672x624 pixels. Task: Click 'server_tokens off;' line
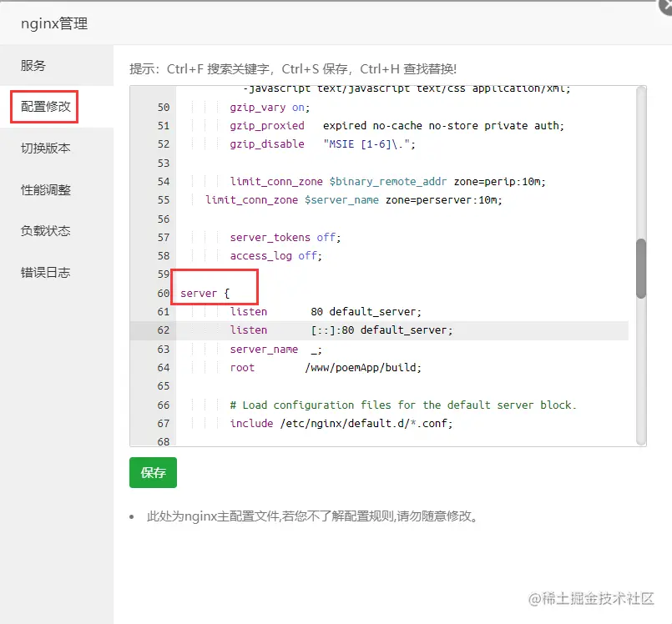coord(285,237)
